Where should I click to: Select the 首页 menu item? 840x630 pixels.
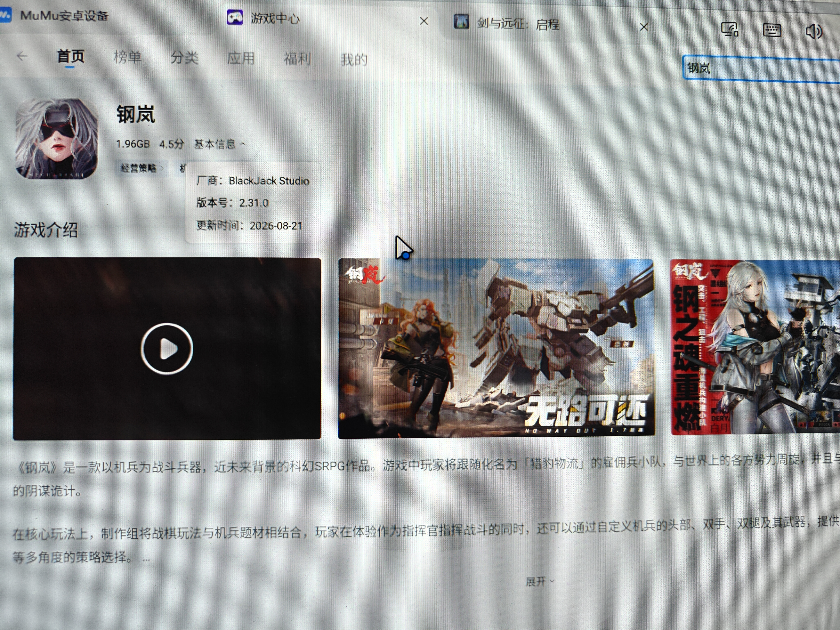point(71,57)
